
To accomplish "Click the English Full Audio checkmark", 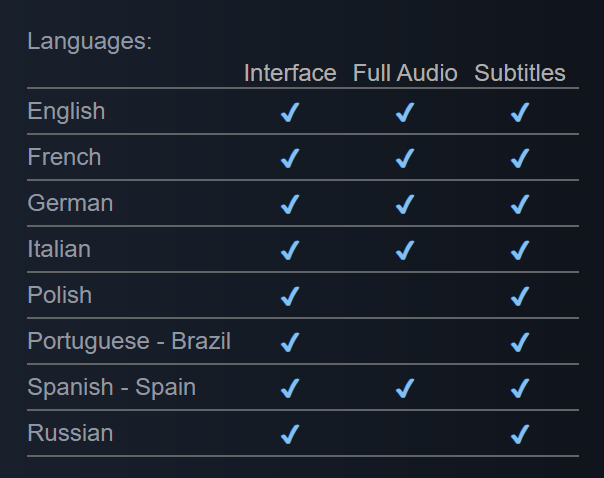I will tap(405, 113).
